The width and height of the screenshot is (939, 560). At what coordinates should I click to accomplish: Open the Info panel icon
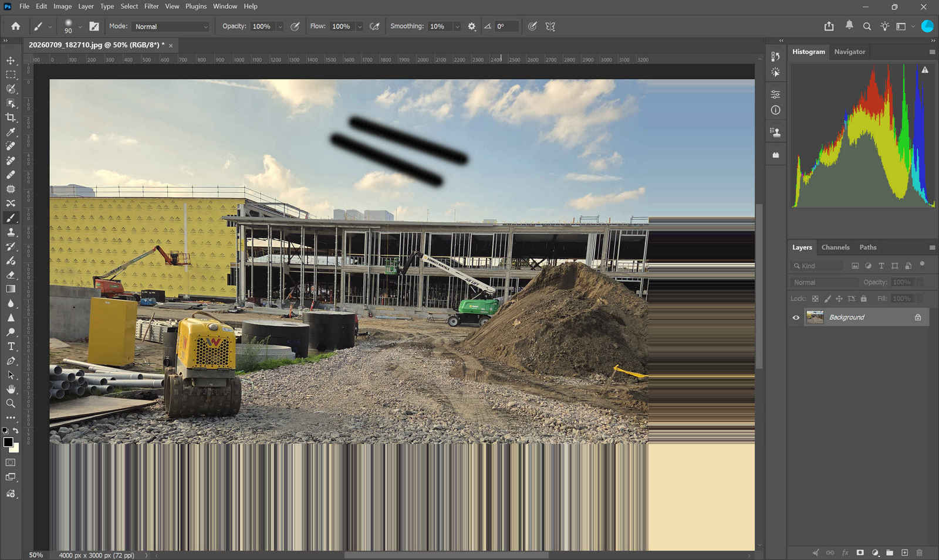[775, 110]
